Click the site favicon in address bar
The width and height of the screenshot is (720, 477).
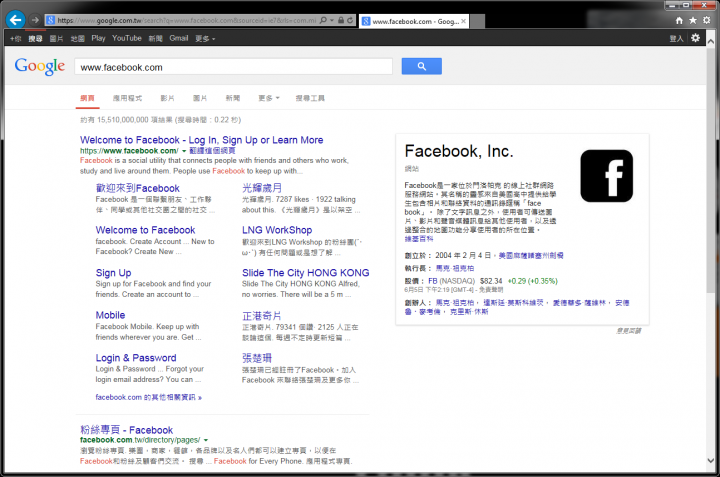51,20
